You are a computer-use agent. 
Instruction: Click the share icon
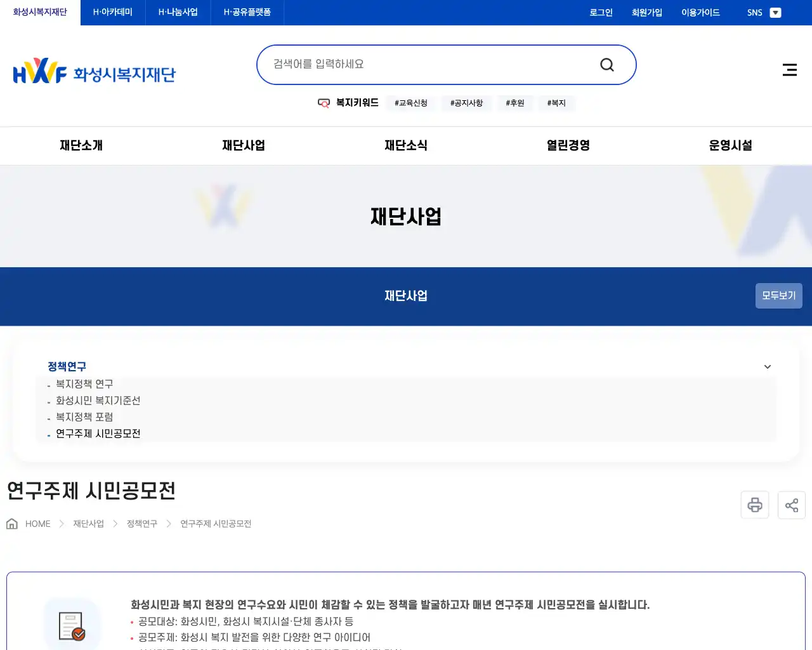[x=791, y=505]
